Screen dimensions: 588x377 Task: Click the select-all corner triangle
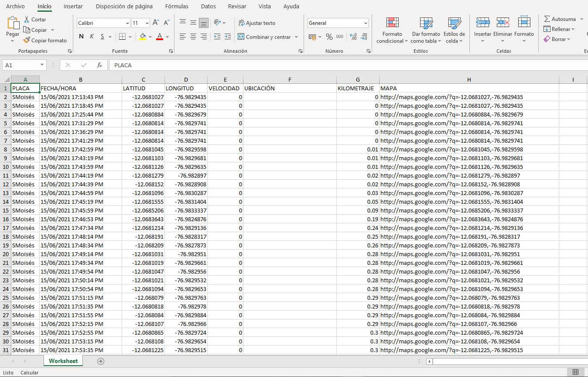7,79
